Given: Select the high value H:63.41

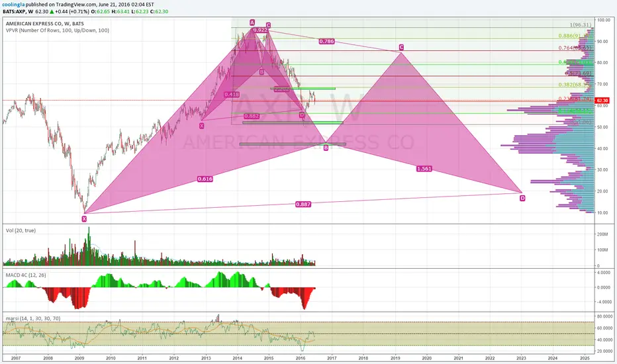Looking at the screenshot, I should click(x=120, y=11).
